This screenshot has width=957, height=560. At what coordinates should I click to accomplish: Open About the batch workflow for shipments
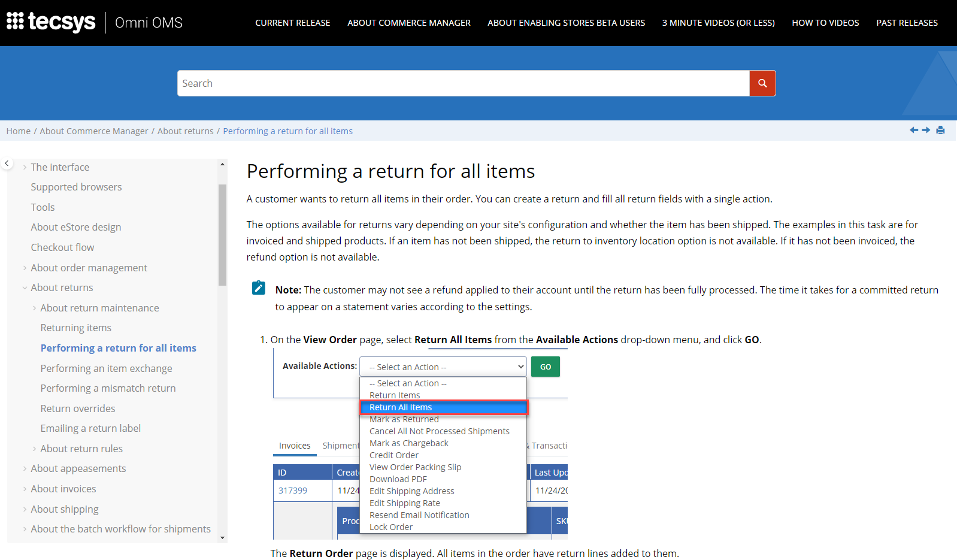point(121,529)
